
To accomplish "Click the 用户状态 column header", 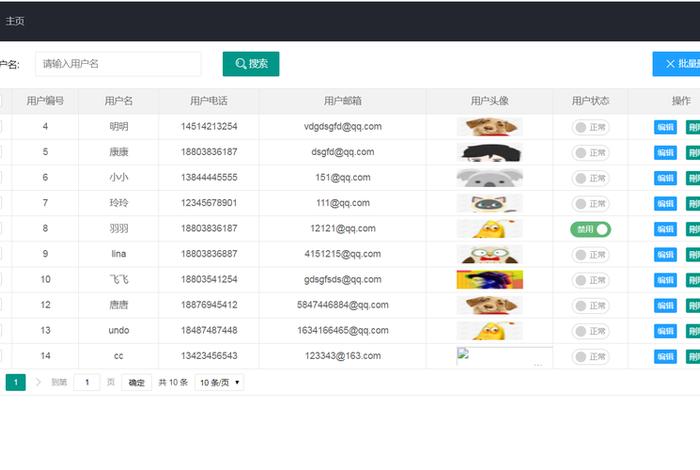I will pos(590,101).
